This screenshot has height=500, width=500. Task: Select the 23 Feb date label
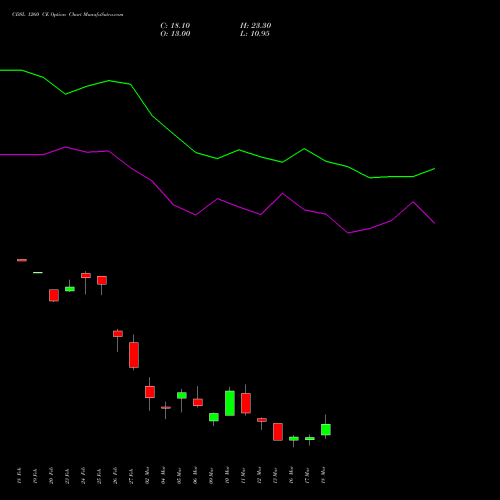click(67, 476)
